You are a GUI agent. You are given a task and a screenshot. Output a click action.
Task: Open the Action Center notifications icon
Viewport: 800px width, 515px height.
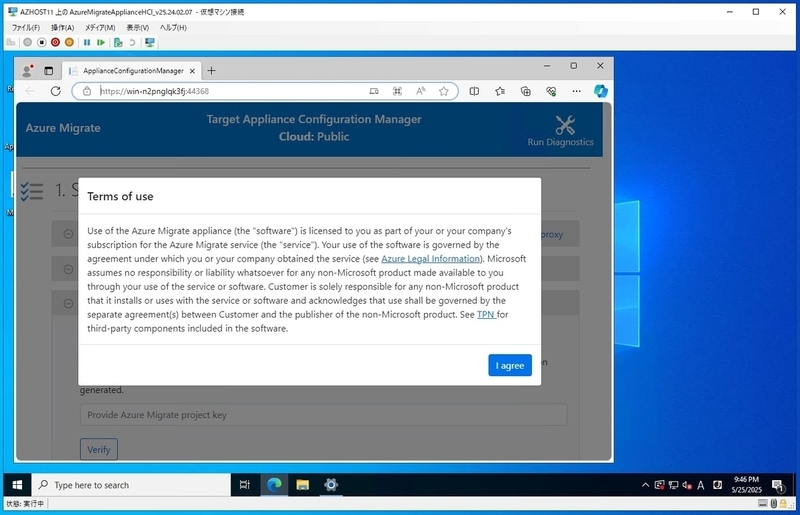click(778, 485)
